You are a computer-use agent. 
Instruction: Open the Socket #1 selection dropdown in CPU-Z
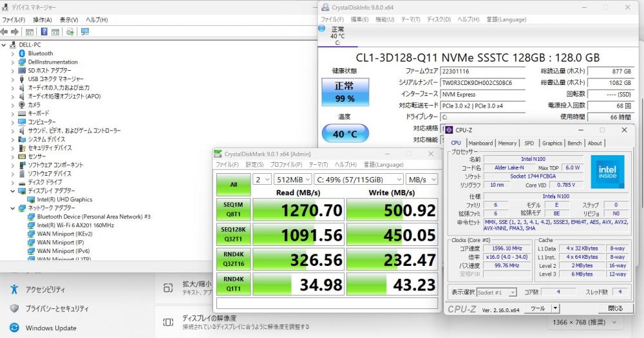(496, 292)
